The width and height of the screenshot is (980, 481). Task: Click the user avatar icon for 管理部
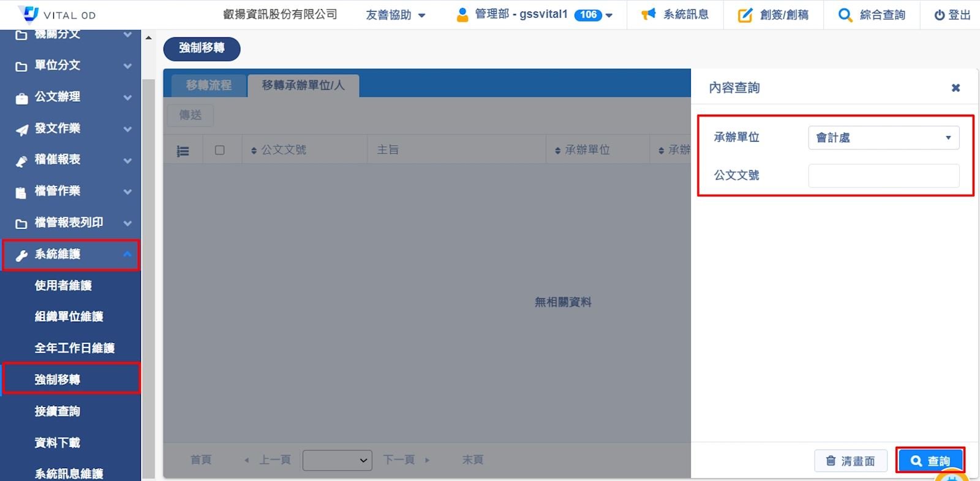tap(462, 15)
